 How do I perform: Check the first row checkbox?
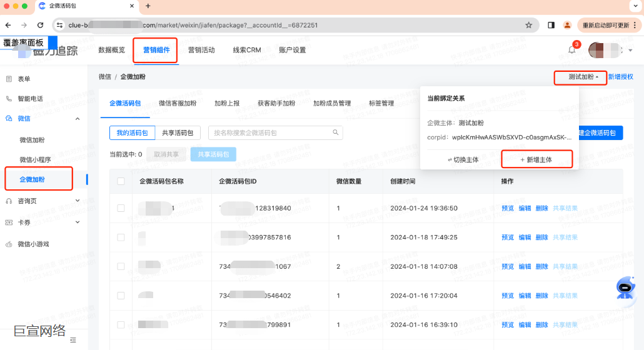pos(121,208)
